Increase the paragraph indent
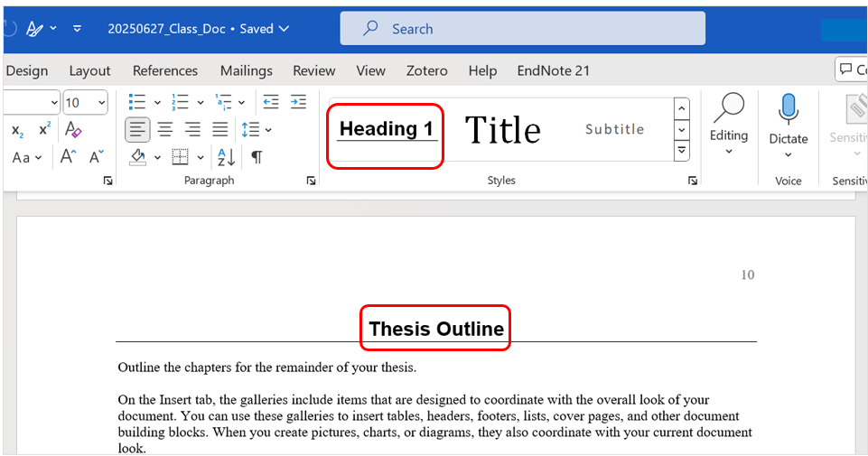Image resolution: width=868 pixels, height=456 pixels. coord(298,101)
